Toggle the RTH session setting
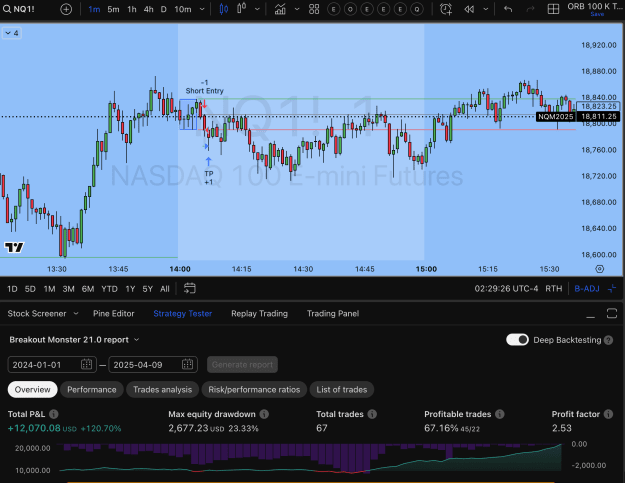The height and width of the screenshot is (483, 625). point(554,289)
